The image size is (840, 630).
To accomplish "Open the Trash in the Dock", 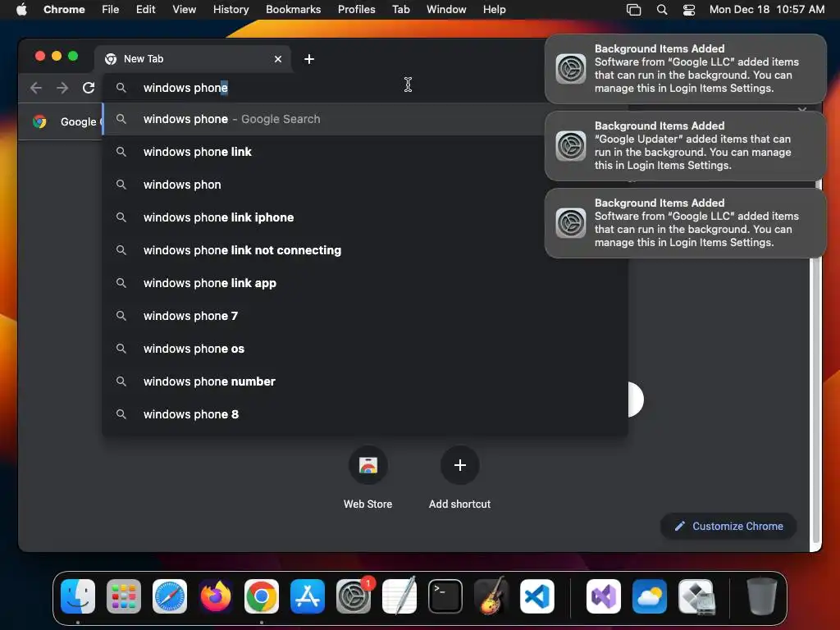I will point(762,596).
